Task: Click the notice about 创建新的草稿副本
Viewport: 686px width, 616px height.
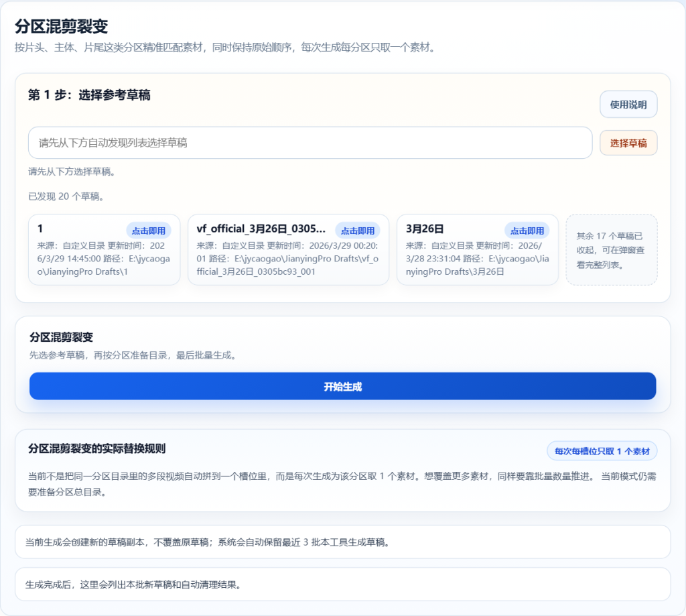Action: [208, 542]
